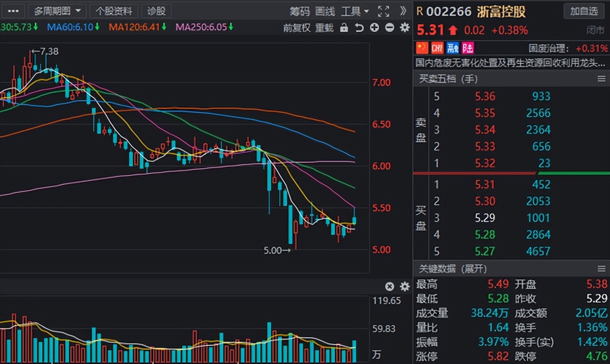
Task: Enter fullscreen with the expand icon
Action: coord(383,11)
